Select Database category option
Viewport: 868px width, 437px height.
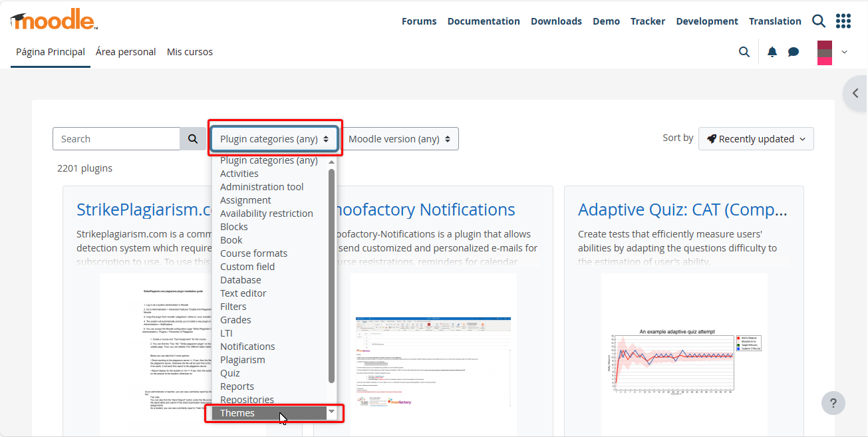click(269, 280)
